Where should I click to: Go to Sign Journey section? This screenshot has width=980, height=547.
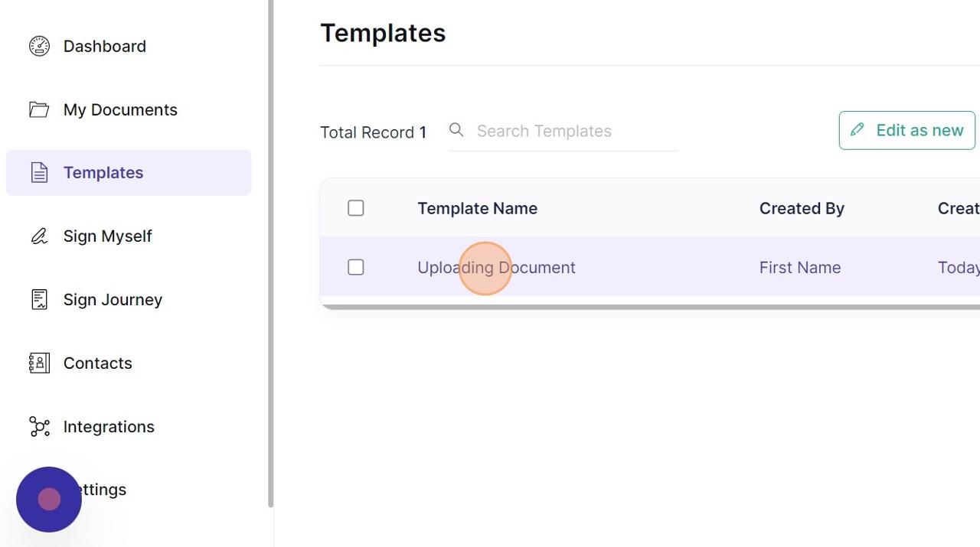click(129, 299)
